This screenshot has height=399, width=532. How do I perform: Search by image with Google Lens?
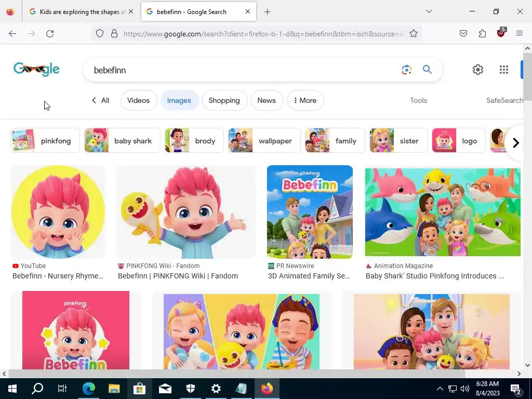406,70
